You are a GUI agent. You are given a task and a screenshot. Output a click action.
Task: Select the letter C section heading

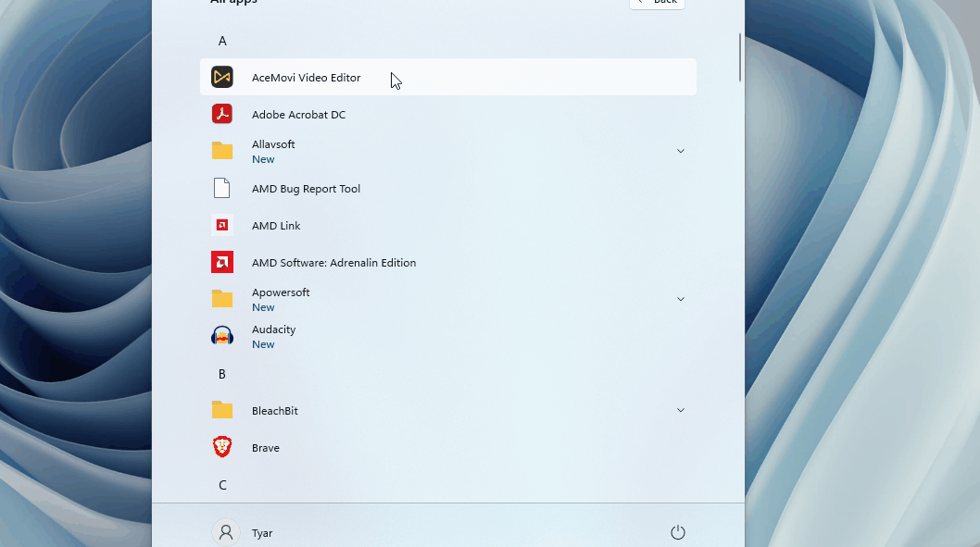click(x=221, y=485)
